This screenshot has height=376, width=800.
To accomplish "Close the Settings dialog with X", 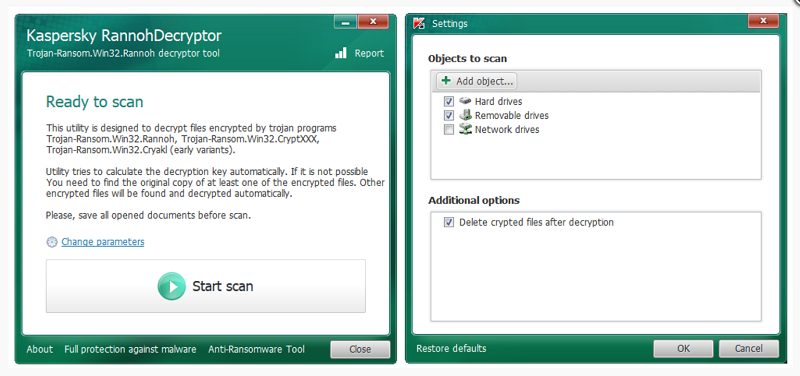I will (763, 21).
